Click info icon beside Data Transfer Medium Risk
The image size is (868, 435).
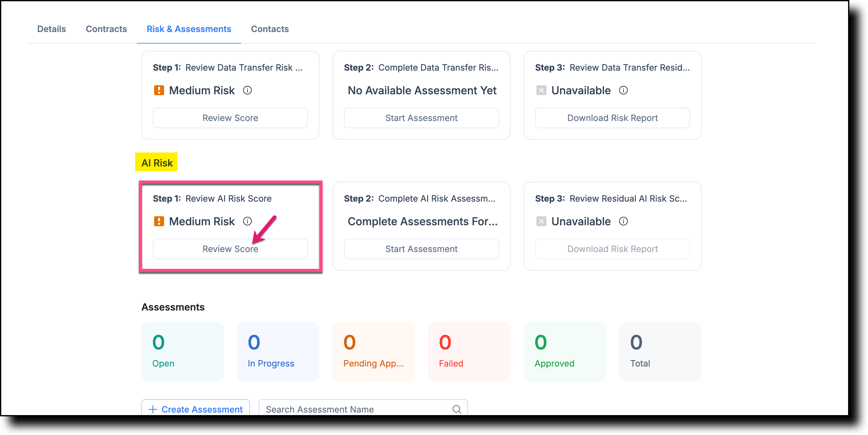point(247,90)
